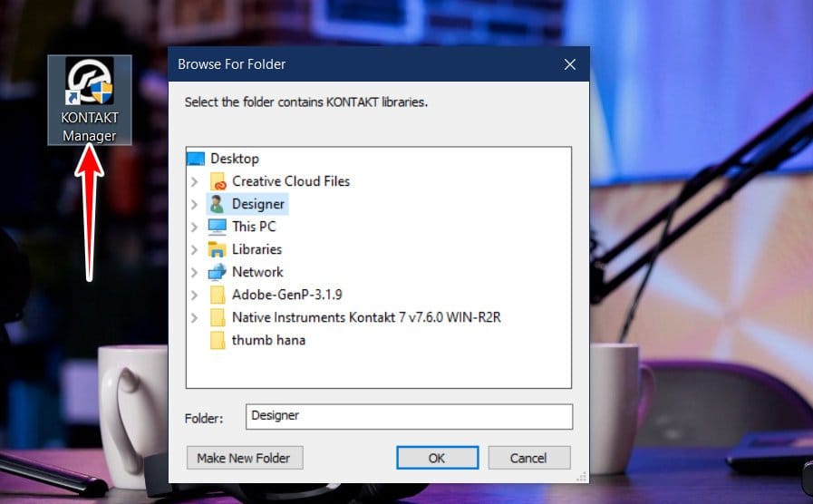This screenshot has width=813, height=504.
Task: Select the Desktop tree item label
Action: coord(235,159)
